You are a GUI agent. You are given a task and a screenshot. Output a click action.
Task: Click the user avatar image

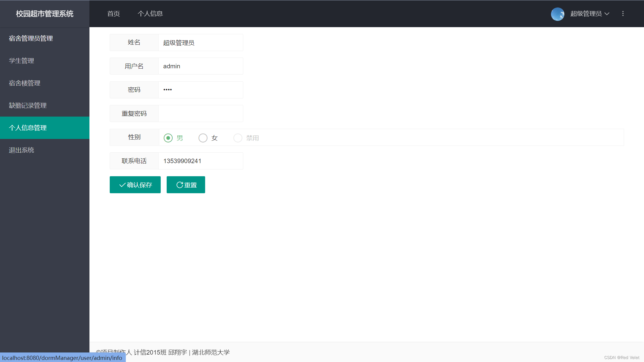(x=558, y=14)
